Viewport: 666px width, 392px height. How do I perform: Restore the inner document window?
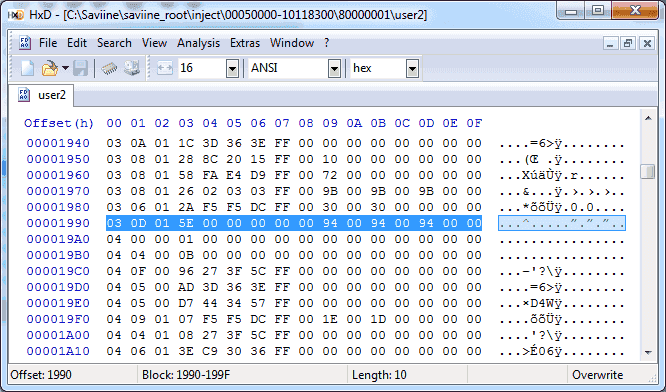(x=628, y=43)
